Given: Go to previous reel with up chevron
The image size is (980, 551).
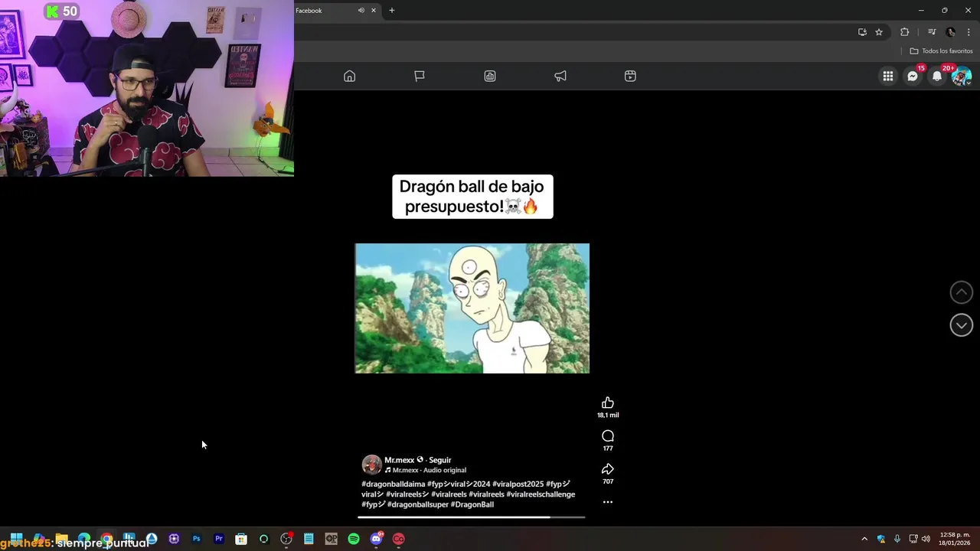Looking at the screenshot, I should [x=962, y=292].
